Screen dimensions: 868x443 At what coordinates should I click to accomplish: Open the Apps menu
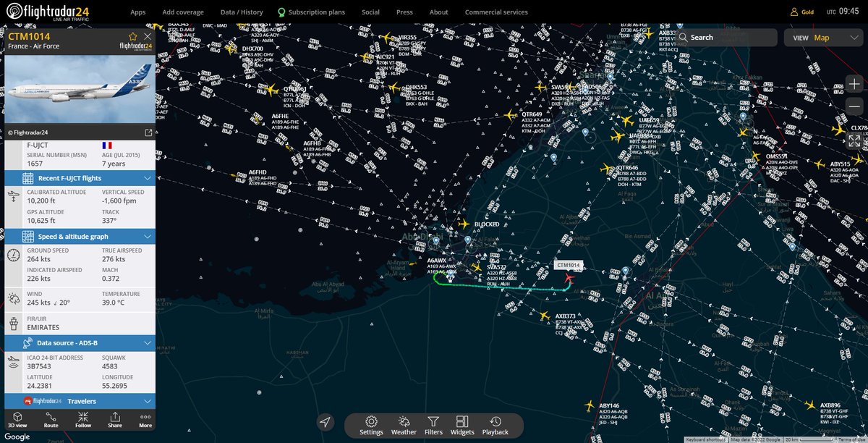(x=137, y=12)
